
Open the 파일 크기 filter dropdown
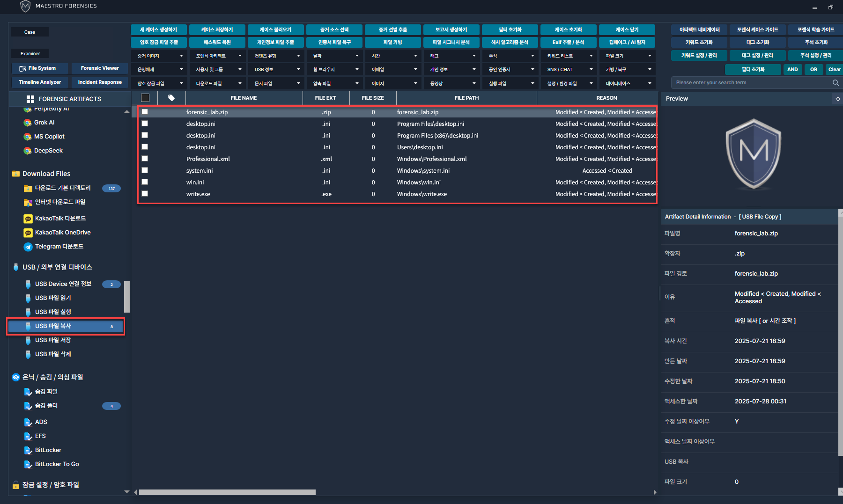point(628,56)
